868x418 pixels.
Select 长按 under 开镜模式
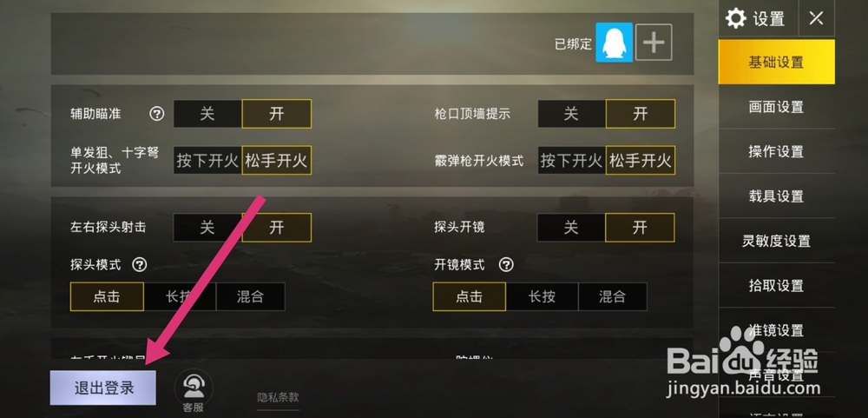pyautogui.click(x=542, y=296)
